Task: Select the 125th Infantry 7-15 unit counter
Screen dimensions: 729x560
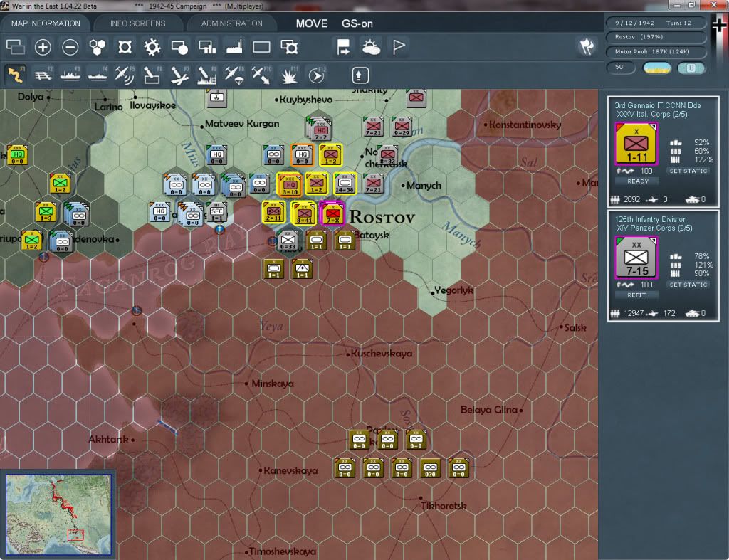Action: [x=636, y=258]
